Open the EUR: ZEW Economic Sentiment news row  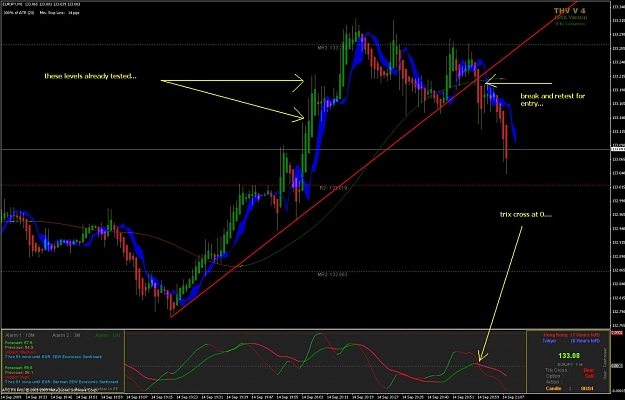53,357
